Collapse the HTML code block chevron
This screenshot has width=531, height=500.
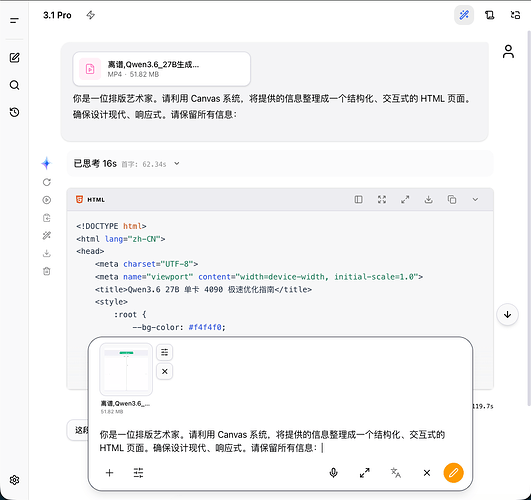(x=475, y=200)
